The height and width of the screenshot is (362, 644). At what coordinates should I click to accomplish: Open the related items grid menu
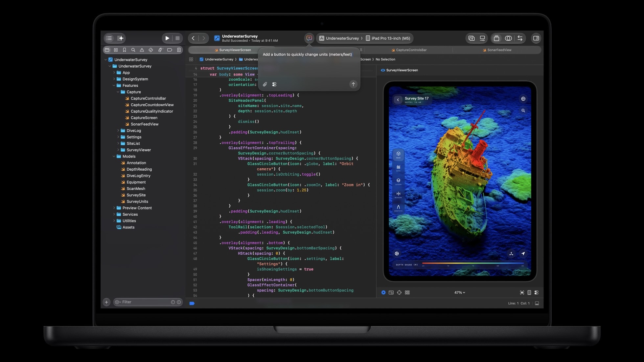pos(191,59)
